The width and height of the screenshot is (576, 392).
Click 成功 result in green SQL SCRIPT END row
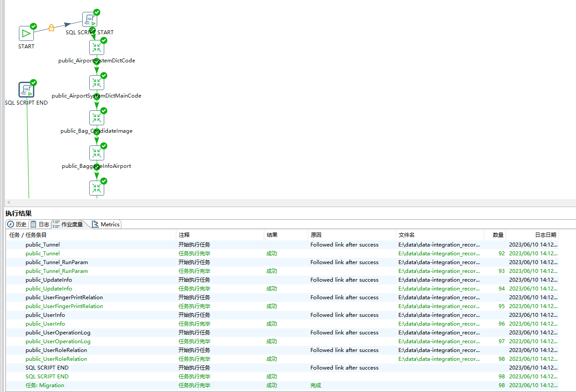(272, 377)
